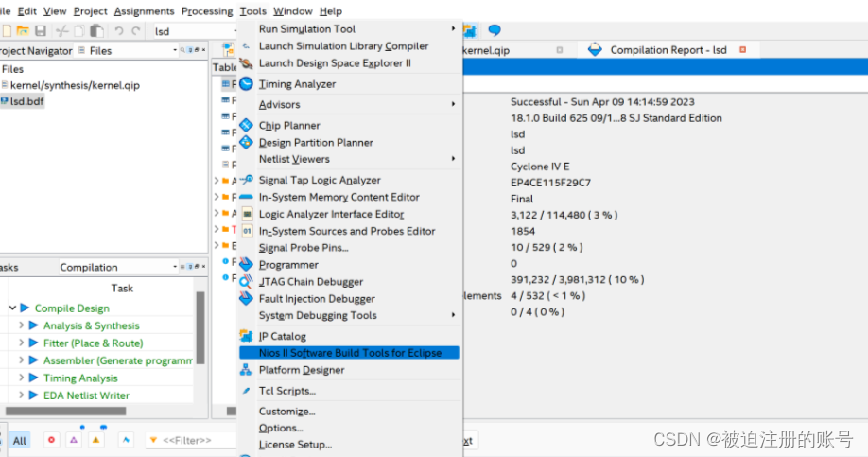Choose License Setup menu entry
This screenshot has width=868, height=457.
point(295,445)
